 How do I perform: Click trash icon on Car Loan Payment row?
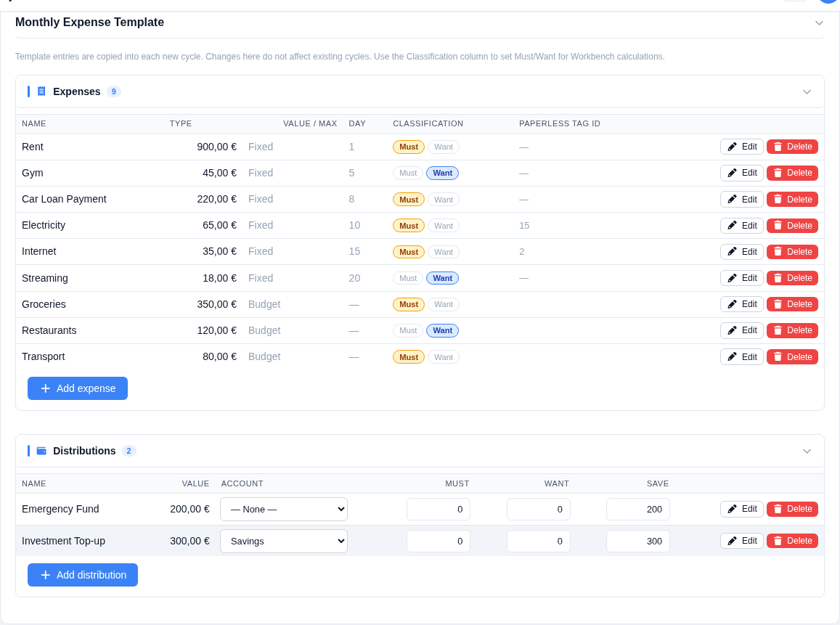[778, 199]
